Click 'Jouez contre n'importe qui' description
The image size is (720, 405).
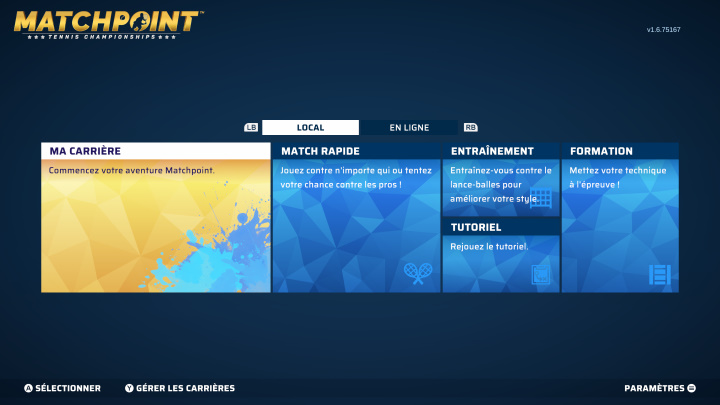coord(356,177)
